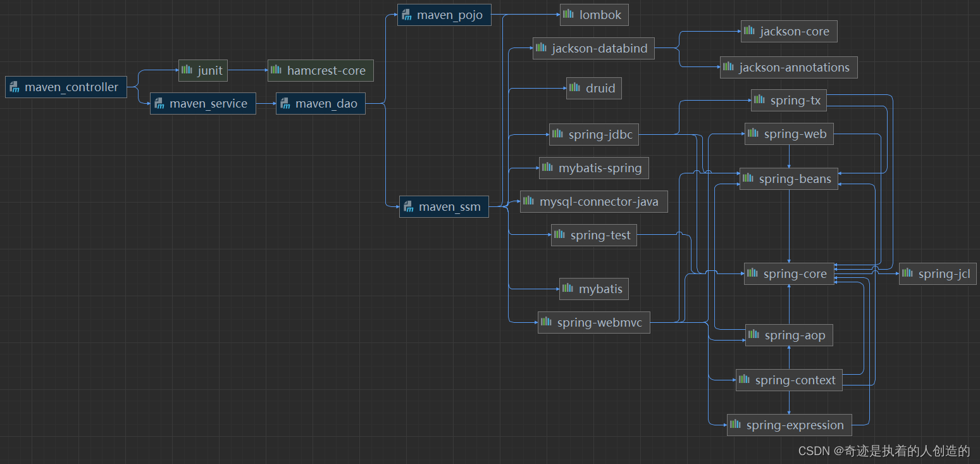The height and width of the screenshot is (464, 980).
Task: Select the spring-webmvc node label
Action: tap(600, 322)
